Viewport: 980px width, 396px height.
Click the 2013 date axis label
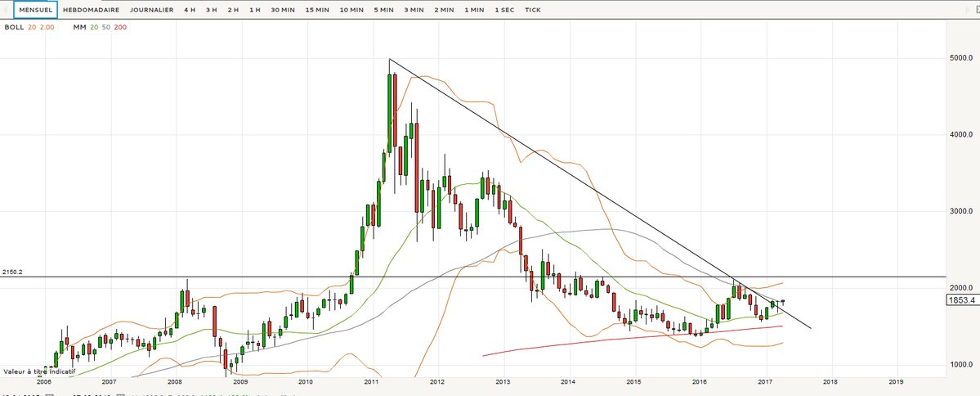(503, 381)
